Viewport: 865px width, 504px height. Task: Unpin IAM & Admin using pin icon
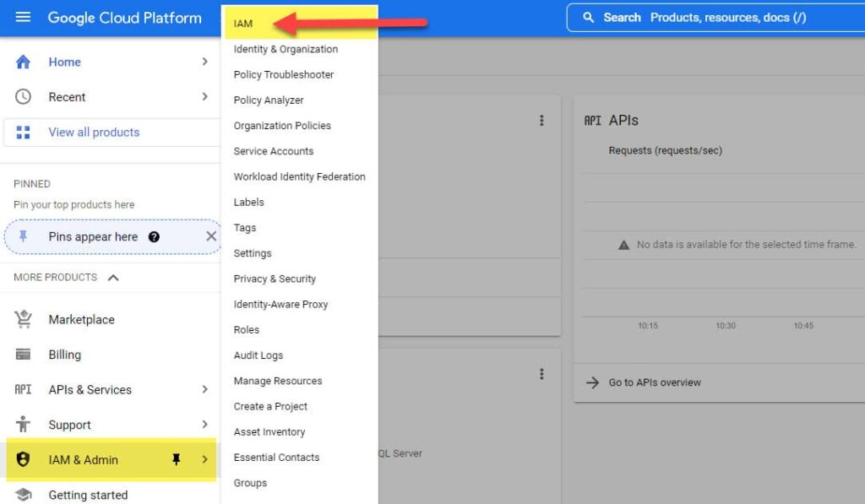pos(176,459)
